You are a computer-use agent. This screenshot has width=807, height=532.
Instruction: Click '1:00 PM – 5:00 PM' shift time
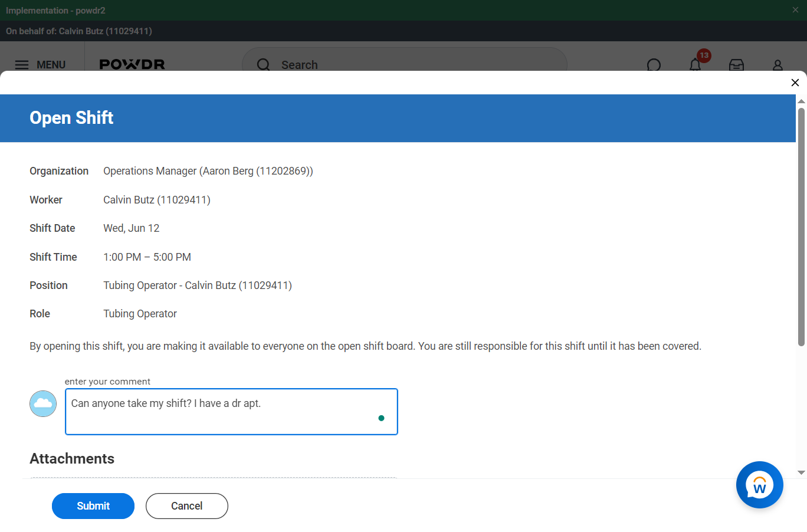point(147,257)
